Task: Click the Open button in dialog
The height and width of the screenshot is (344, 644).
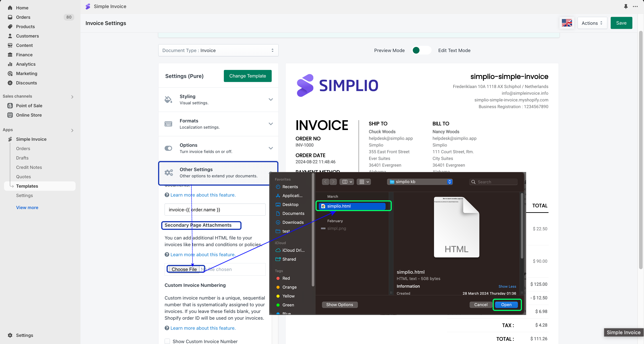Action: coord(506,305)
